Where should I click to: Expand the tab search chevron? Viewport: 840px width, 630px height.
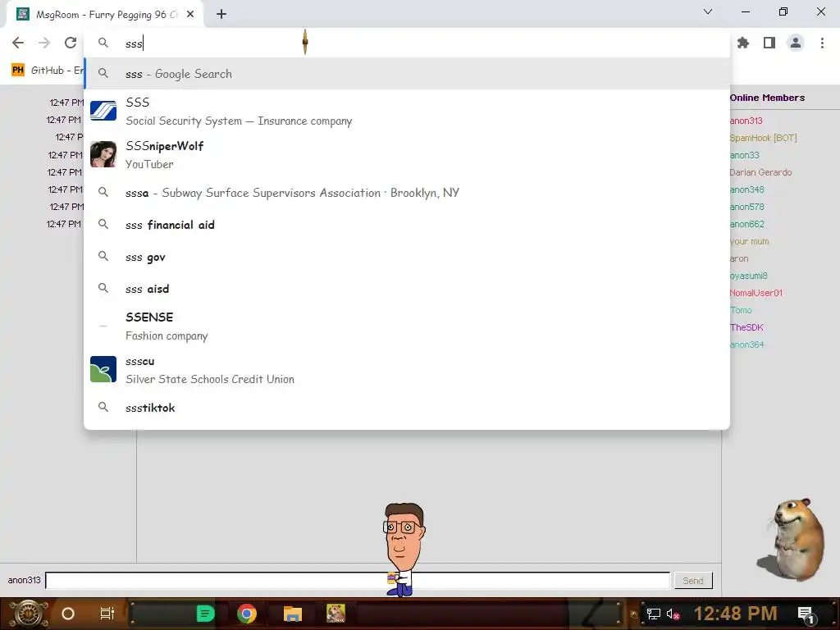click(708, 11)
